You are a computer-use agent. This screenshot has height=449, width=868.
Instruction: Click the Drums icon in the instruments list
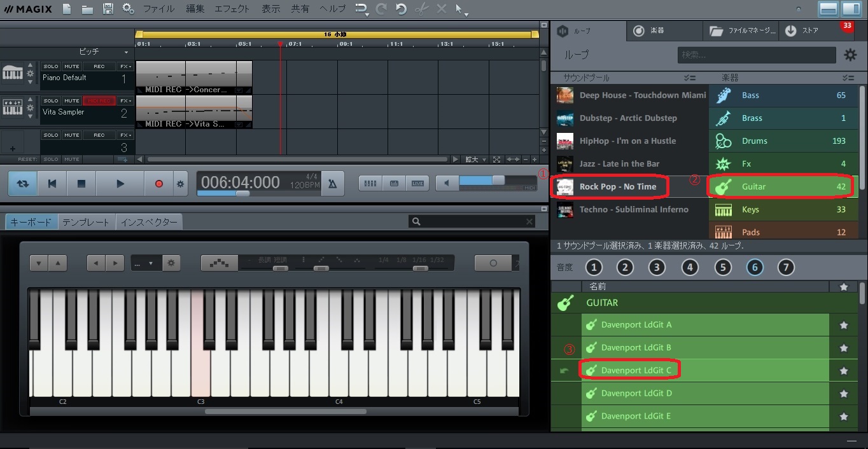point(724,141)
